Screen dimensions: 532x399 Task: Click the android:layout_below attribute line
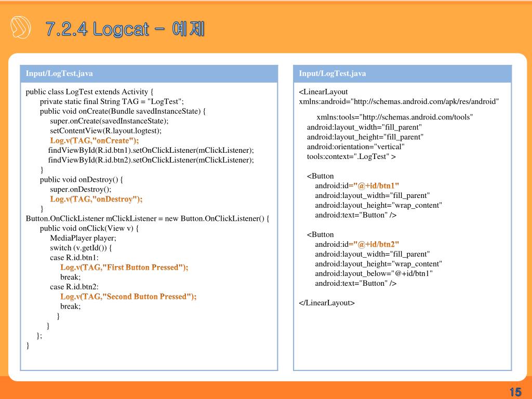tap(374, 273)
